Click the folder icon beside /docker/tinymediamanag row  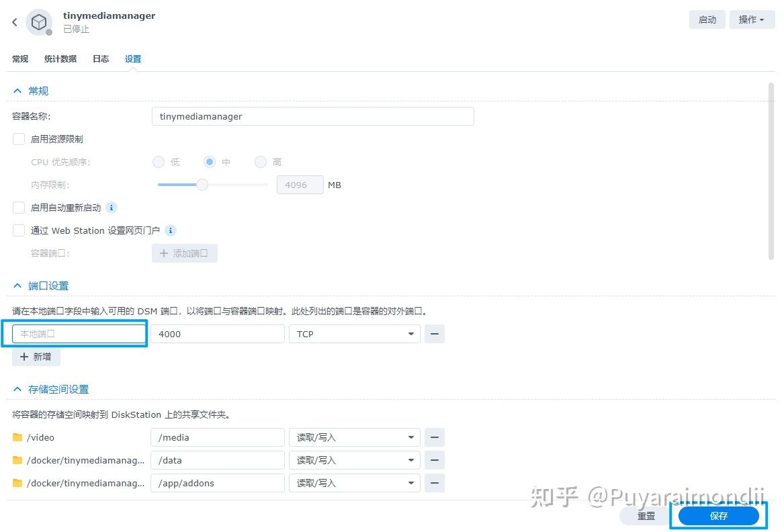point(20,460)
